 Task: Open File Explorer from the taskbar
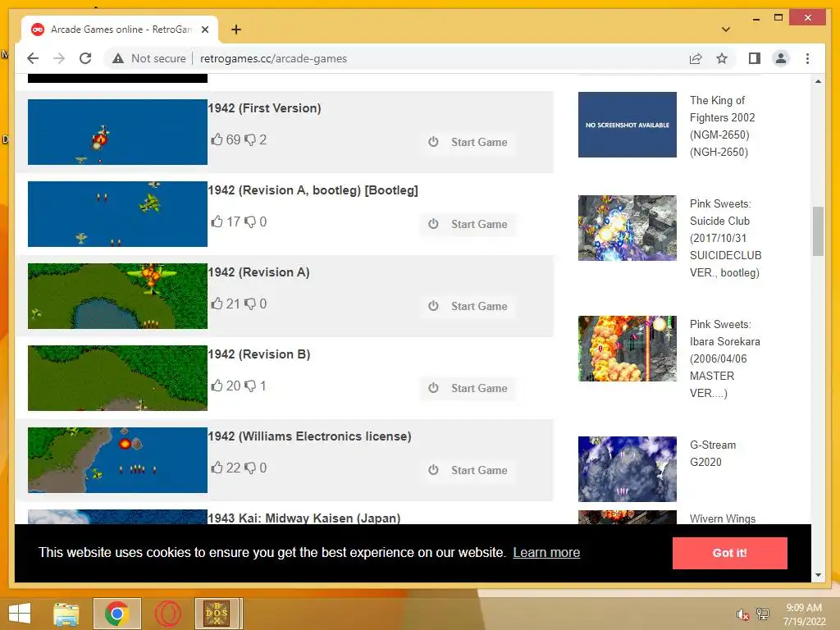[66, 614]
